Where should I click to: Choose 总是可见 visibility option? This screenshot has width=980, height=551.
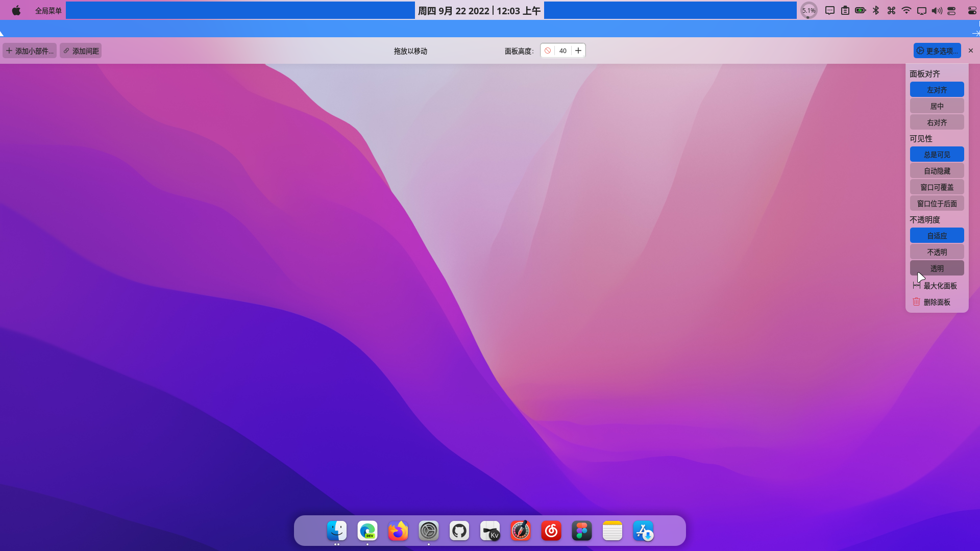937,154
